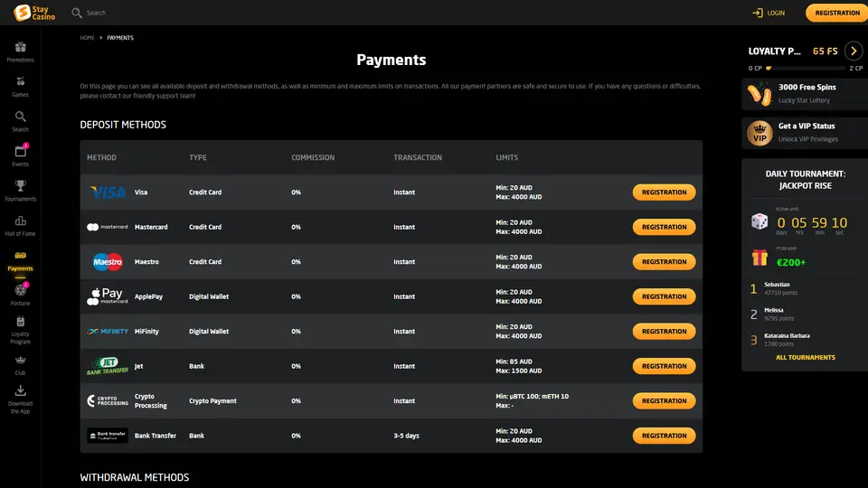Click Registration for Maestro row
The height and width of the screenshot is (488, 868).
[664, 262]
